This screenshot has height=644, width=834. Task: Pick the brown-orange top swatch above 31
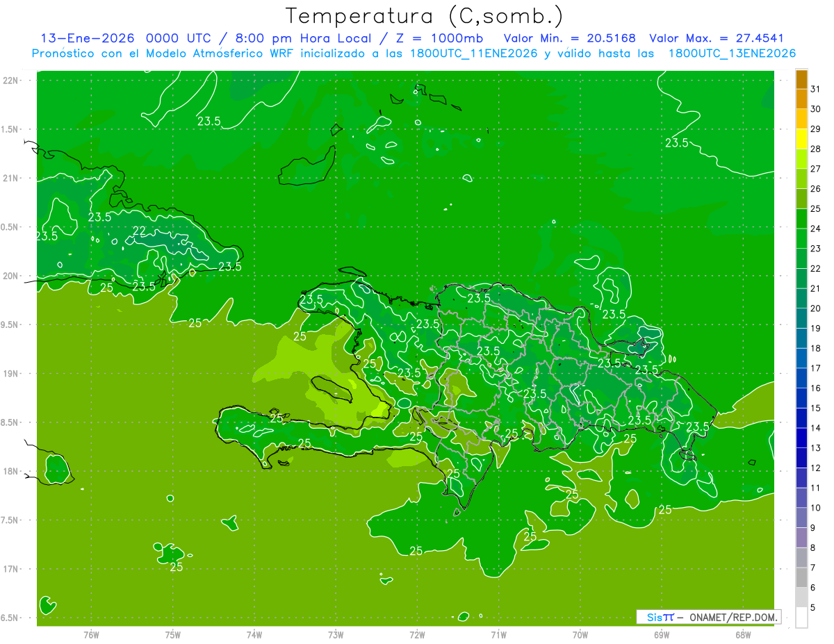point(801,79)
